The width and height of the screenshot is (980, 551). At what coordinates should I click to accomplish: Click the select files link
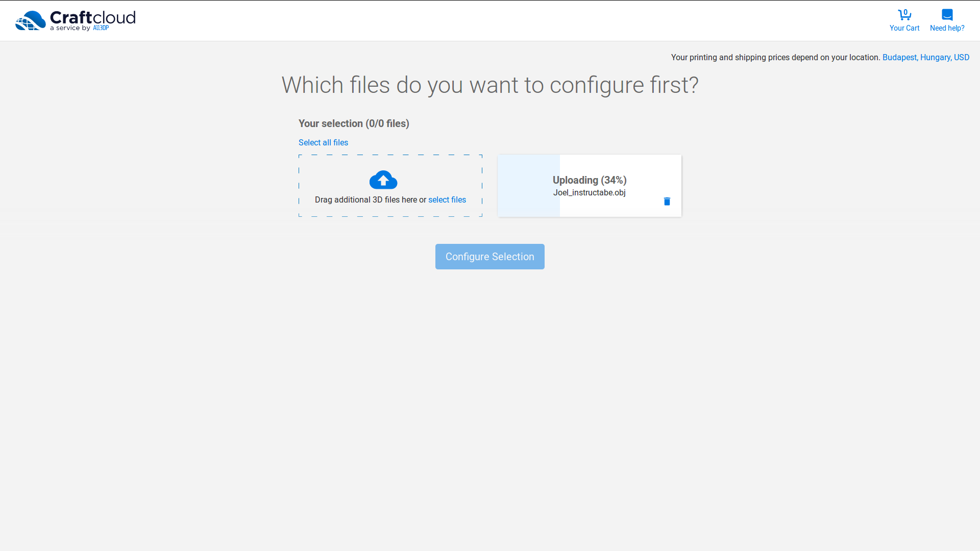point(447,200)
